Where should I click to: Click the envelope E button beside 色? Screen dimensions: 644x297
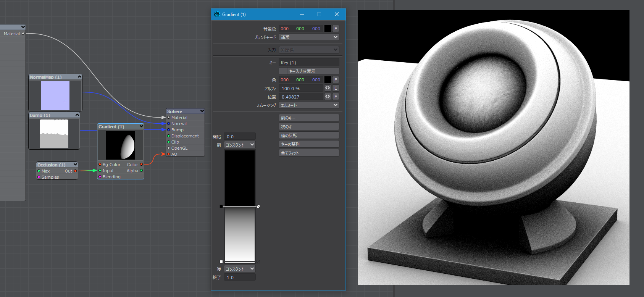click(x=336, y=80)
